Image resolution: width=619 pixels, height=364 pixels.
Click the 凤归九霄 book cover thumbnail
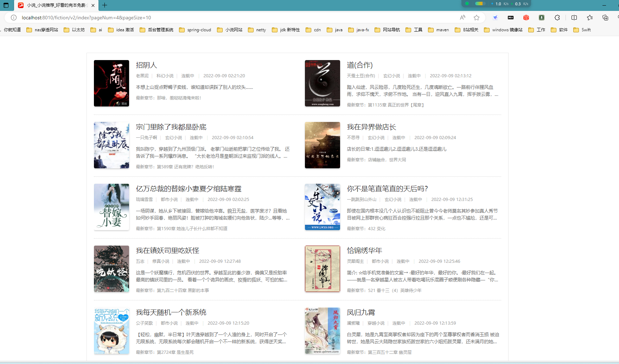coord(322,331)
